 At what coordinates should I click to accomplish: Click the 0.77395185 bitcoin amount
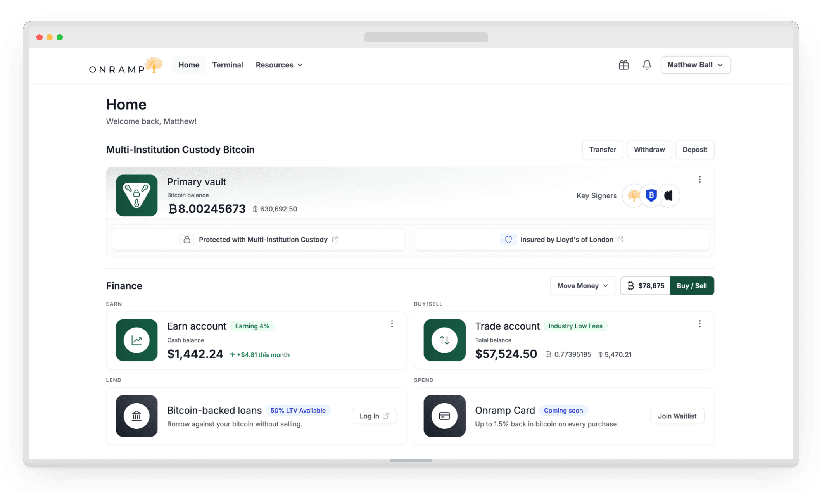click(568, 354)
